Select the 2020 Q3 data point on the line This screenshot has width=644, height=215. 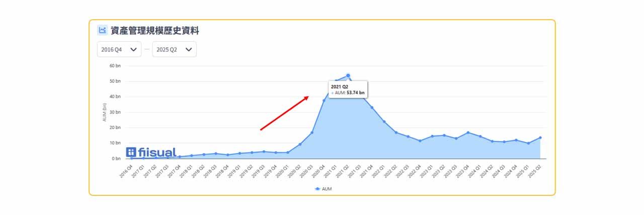click(312, 133)
